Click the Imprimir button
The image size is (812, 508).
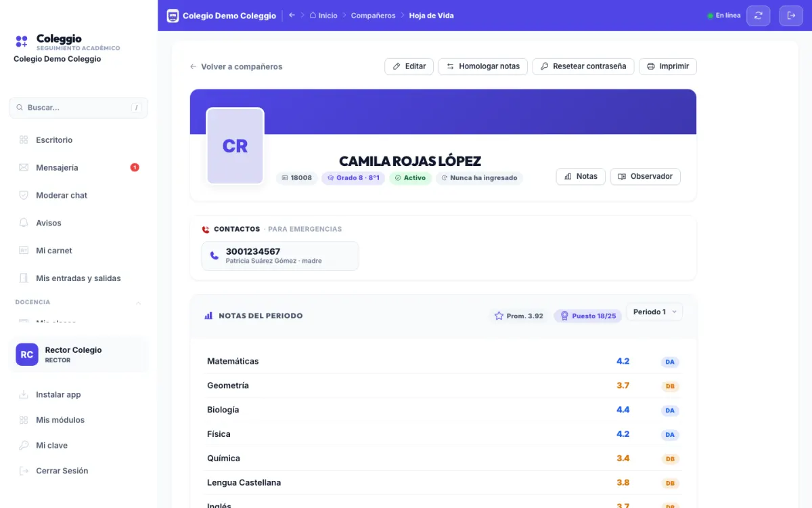click(668, 66)
